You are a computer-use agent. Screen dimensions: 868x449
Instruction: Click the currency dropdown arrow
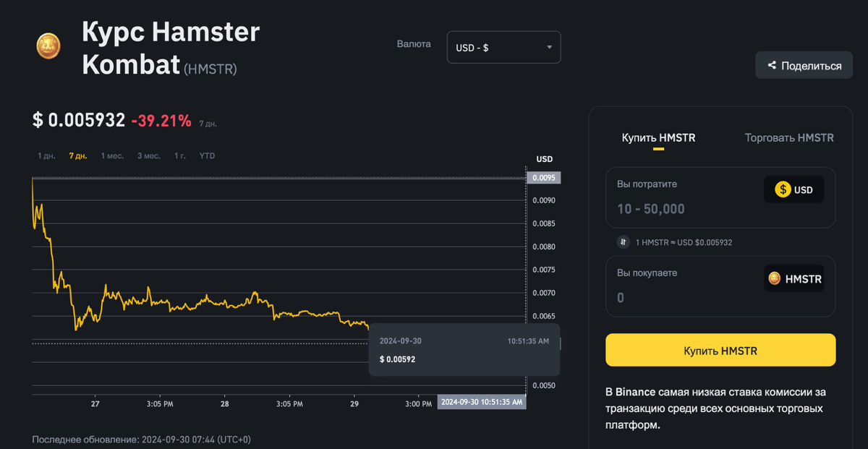[x=549, y=48]
